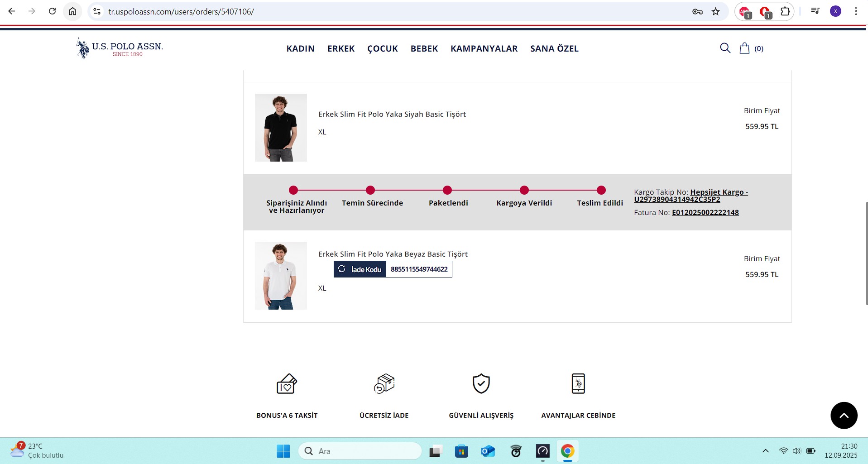Click the Teslim Edildi progress step dot

click(x=601, y=190)
